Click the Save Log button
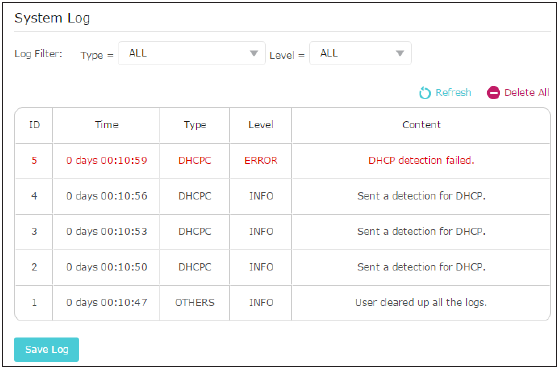The height and width of the screenshot is (367, 559). pos(46,350)
